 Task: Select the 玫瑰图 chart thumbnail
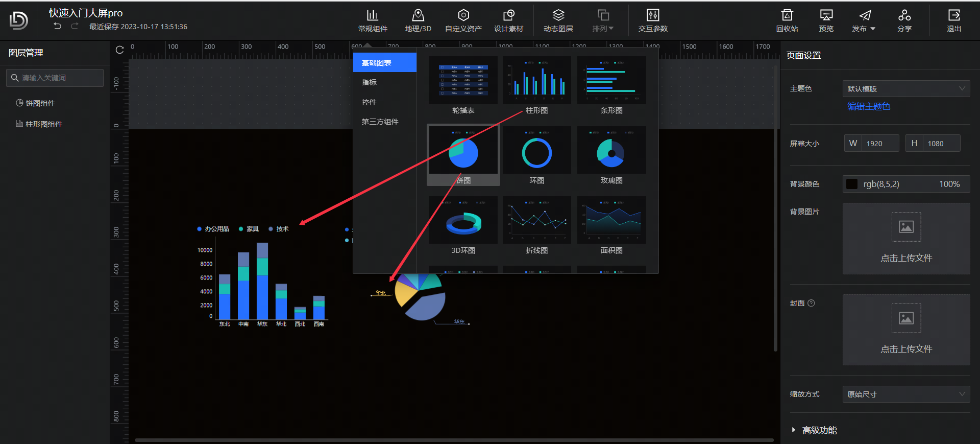[611, 153]
